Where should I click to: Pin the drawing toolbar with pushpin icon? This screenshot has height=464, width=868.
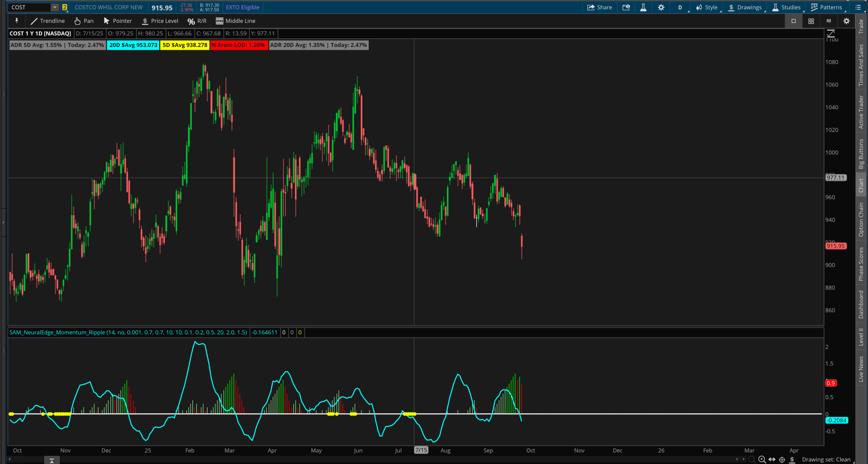pos(17,21)
